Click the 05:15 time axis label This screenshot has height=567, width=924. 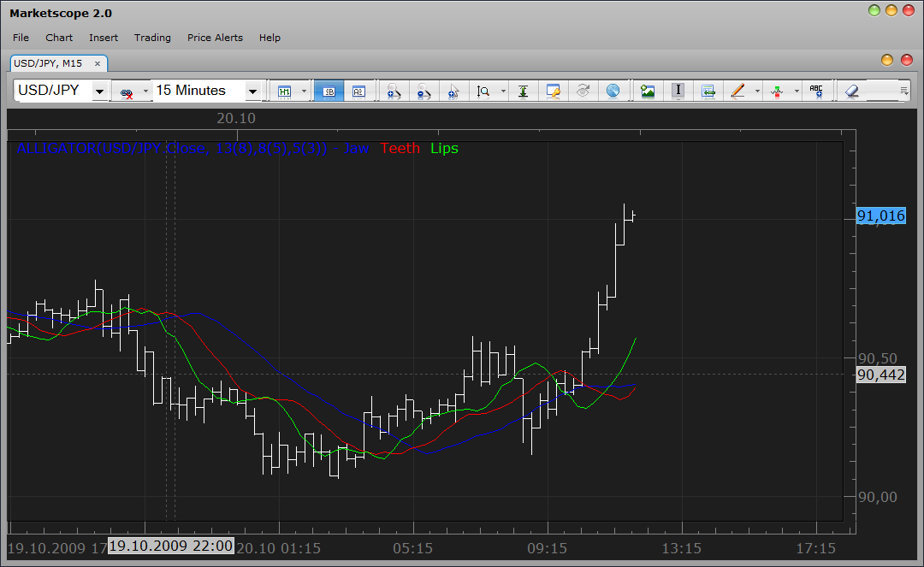pos(412,549)
